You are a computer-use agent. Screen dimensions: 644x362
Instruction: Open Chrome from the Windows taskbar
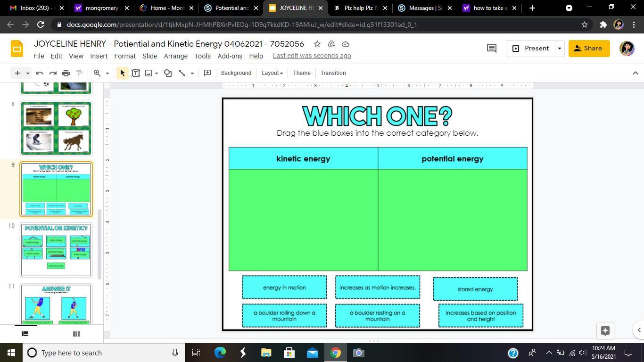[335, 353]
